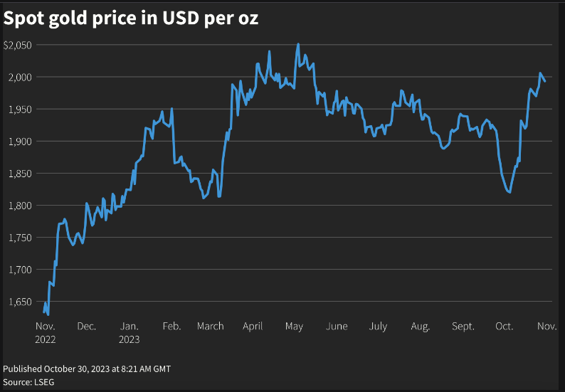This screenshot has height=392, width=565.
Task: Select the July month label
Action: coord(378,327)
